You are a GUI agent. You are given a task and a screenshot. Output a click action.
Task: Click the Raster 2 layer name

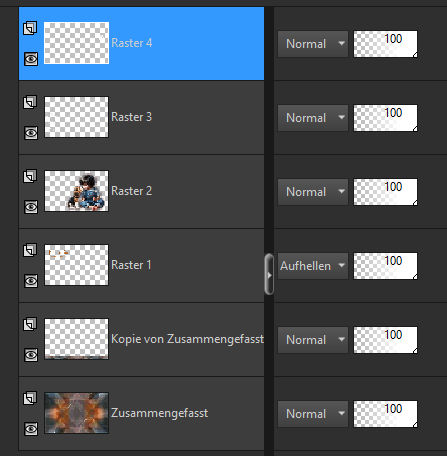pyautogui.click(x=132, y=191)
